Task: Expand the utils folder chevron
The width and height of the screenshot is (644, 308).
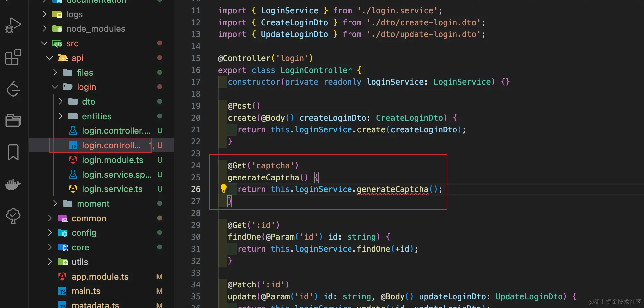Action: [x=50, y=262]
